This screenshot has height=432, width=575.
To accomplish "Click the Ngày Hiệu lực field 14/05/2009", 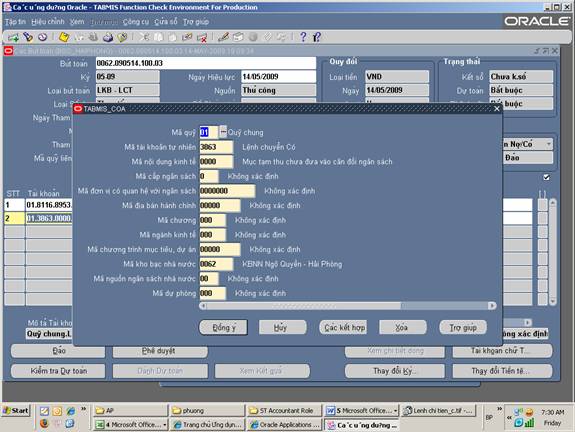I will click(x=278, y=77).
